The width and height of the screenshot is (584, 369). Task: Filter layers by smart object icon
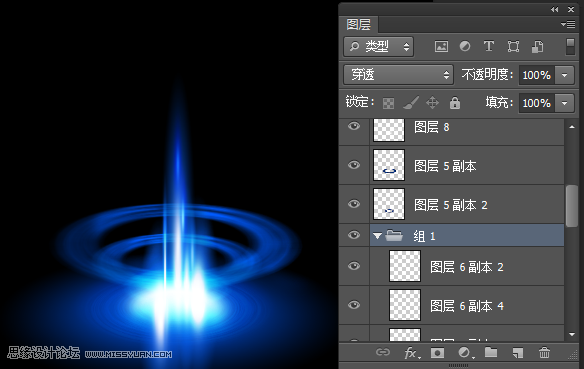tap(537, 47)
